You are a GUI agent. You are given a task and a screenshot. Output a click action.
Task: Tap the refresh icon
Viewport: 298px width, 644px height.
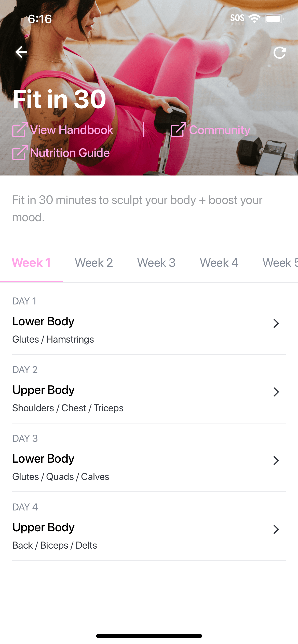[279, 53]
